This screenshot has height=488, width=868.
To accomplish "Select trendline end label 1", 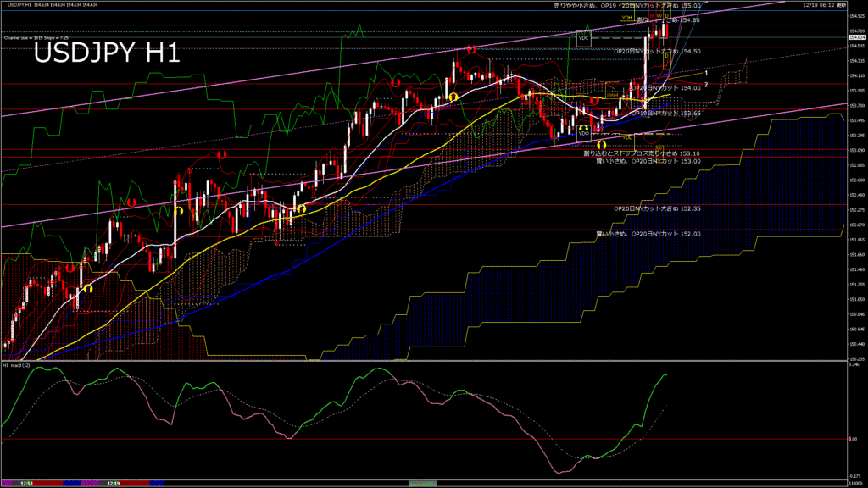I will click(x=706, y=74).
